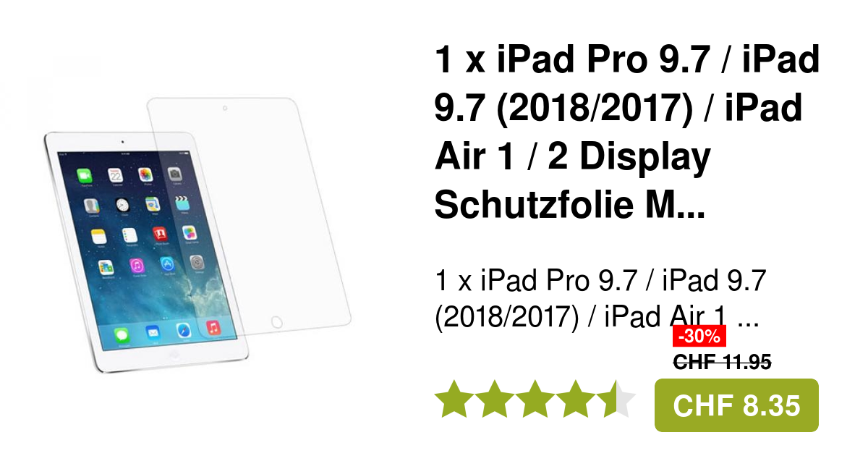Viewport: 868px width, 456px height.
Task: Click the home button cutout on foil
Action: click(276, 321)
